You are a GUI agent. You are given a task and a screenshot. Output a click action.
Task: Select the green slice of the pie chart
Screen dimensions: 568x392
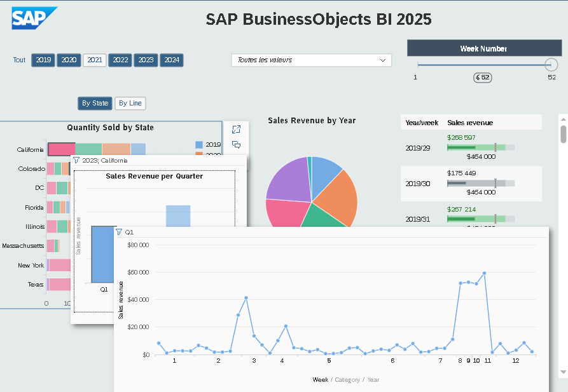click(x=321, y=218)
